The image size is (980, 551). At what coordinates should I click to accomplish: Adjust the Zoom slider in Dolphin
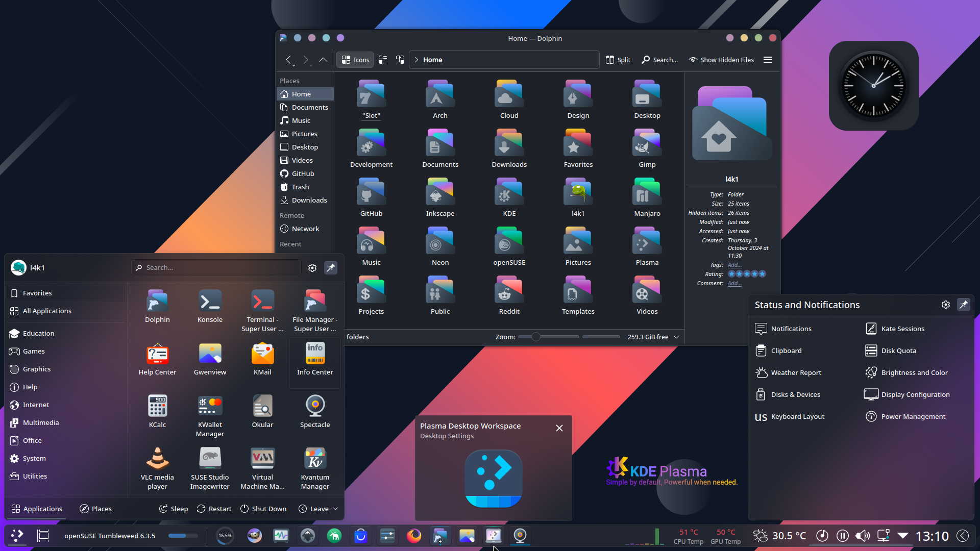(535, 337)
